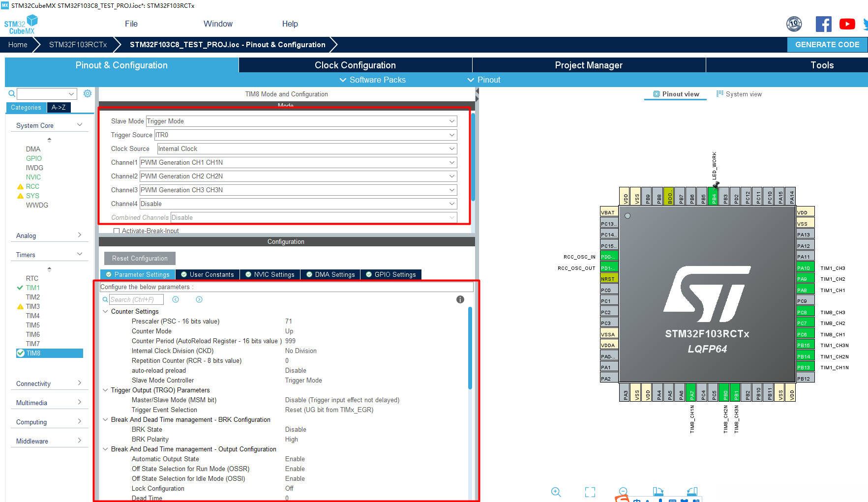Screen dimensions: 868x502
Task: Switch to the Clock Configuration tab
Action: 355,65
